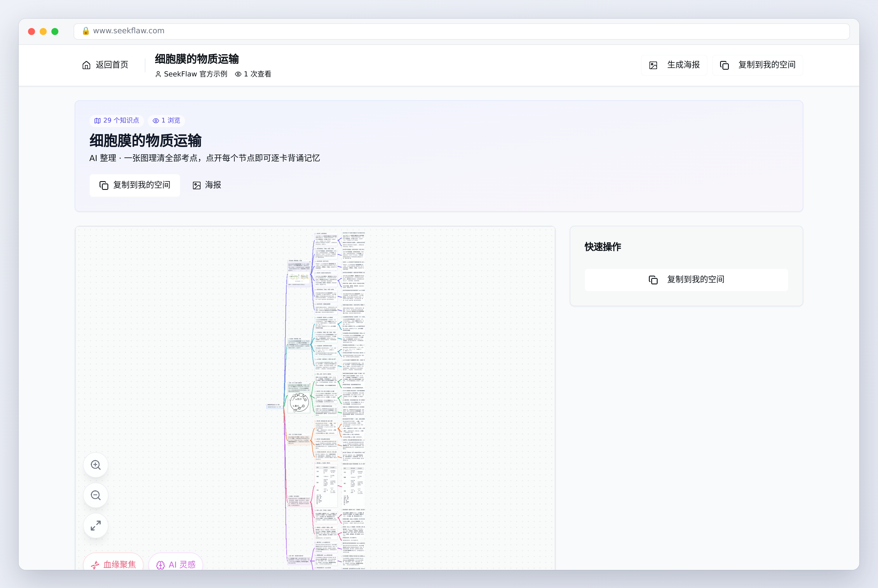878x588 pixels.
Task: Click SeekFlaw 官方示例 author label
Action: tap(191, 74)
